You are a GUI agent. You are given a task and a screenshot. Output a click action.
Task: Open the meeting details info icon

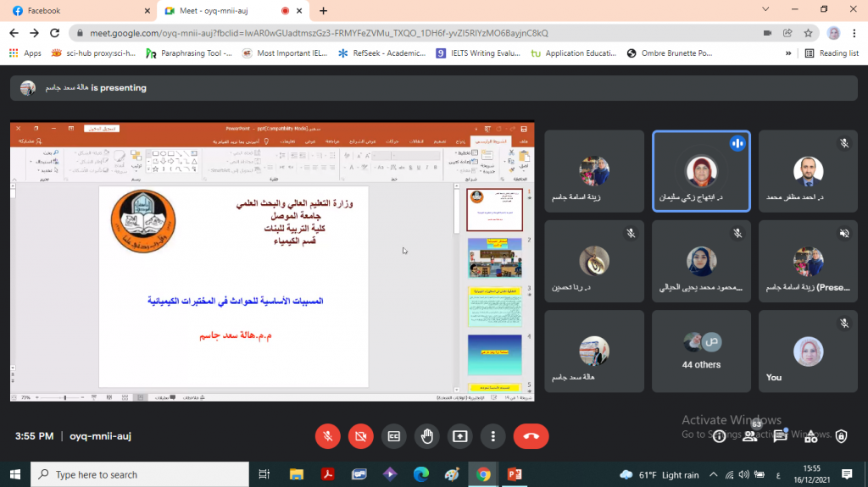719,436
